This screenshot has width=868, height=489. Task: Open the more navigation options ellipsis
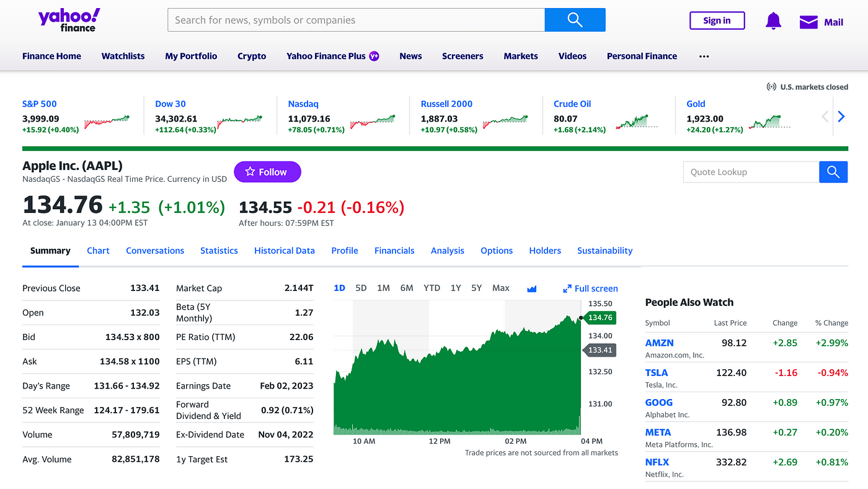coord(704,56)
